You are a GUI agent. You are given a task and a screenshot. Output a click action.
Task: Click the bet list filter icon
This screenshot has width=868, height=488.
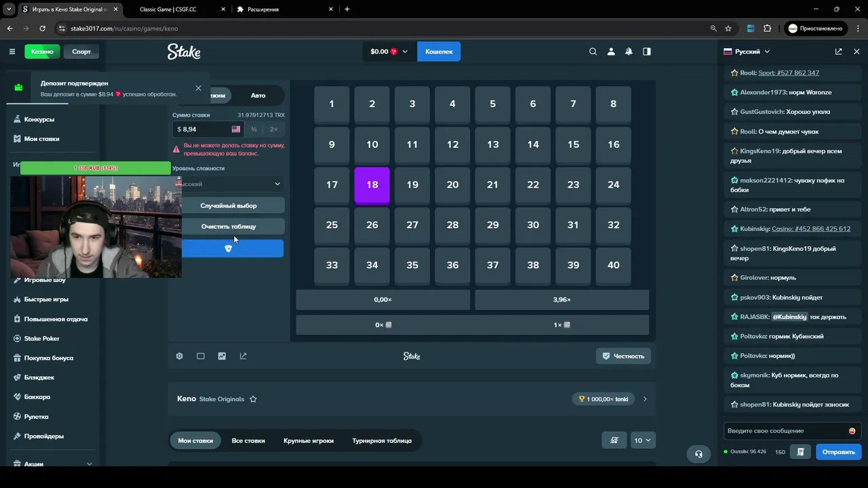click(614, 441)
